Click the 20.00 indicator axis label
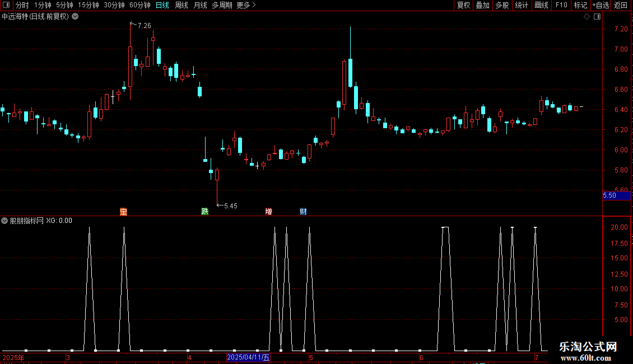This screenshot has width=633, height=364. (619, 227)
